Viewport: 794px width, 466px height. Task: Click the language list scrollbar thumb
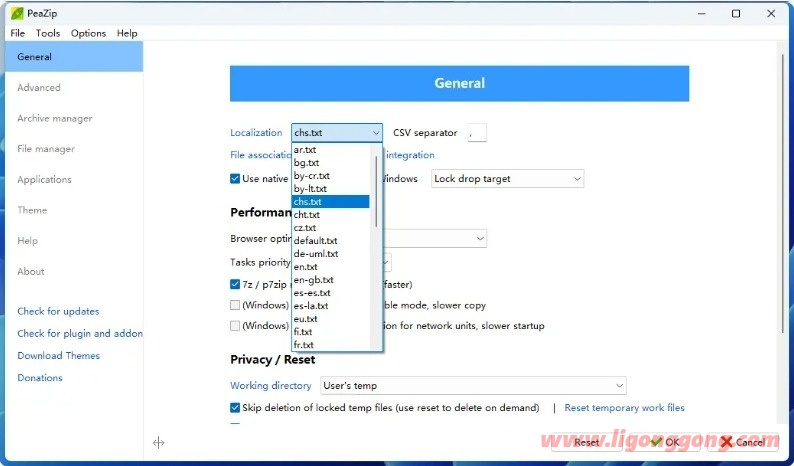(376, 191)
